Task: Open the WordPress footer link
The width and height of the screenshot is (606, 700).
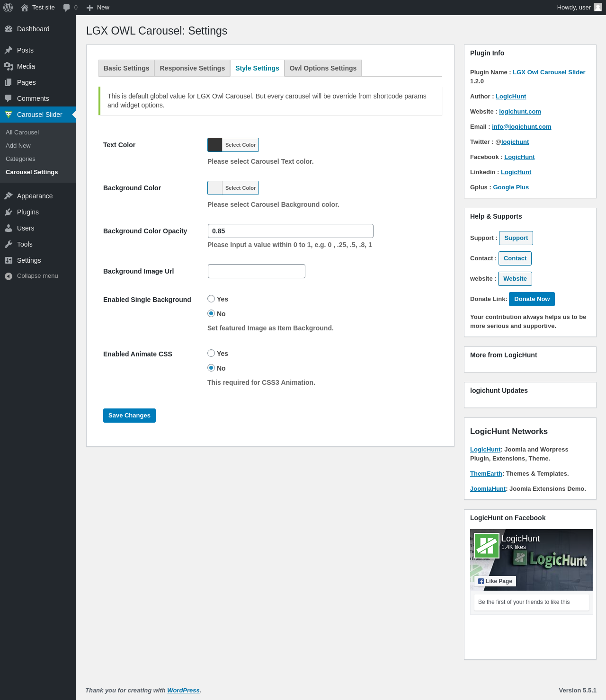Action: [183, 691]
